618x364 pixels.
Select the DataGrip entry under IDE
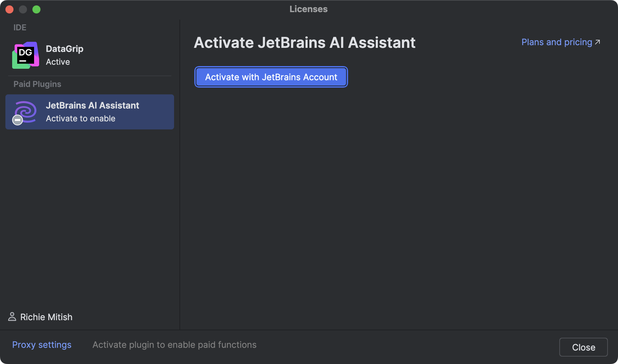coord(64,55)
